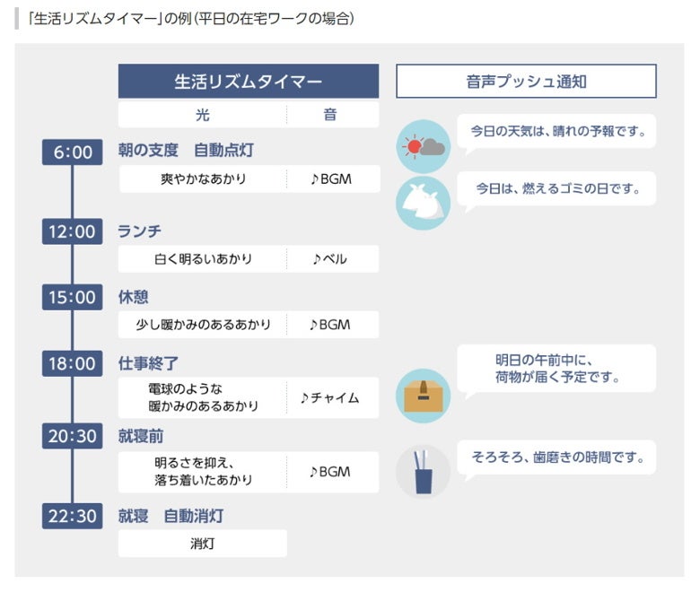The height and width of the screenshot is (592, 700).
Task: Click the 荷物が届く予定です speech bubble
Action: click(556, 369)
